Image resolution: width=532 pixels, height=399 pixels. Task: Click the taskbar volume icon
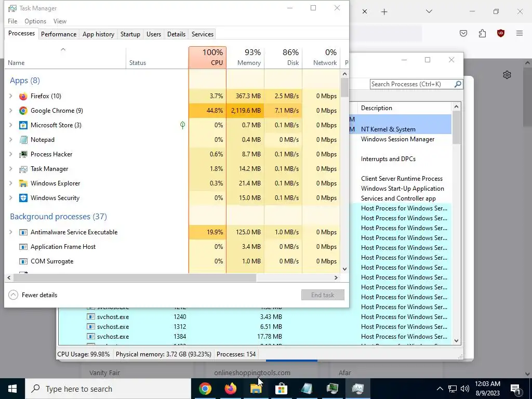pyautogui.click(x=465, y=389)
